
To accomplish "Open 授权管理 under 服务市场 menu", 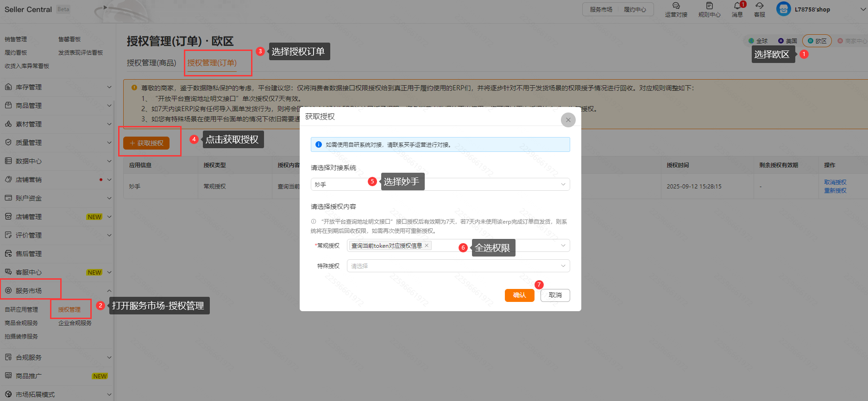I will tap(69, 309).
